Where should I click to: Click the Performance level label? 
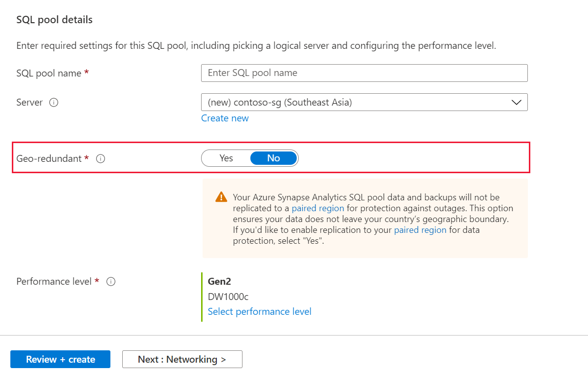(54, 282)
